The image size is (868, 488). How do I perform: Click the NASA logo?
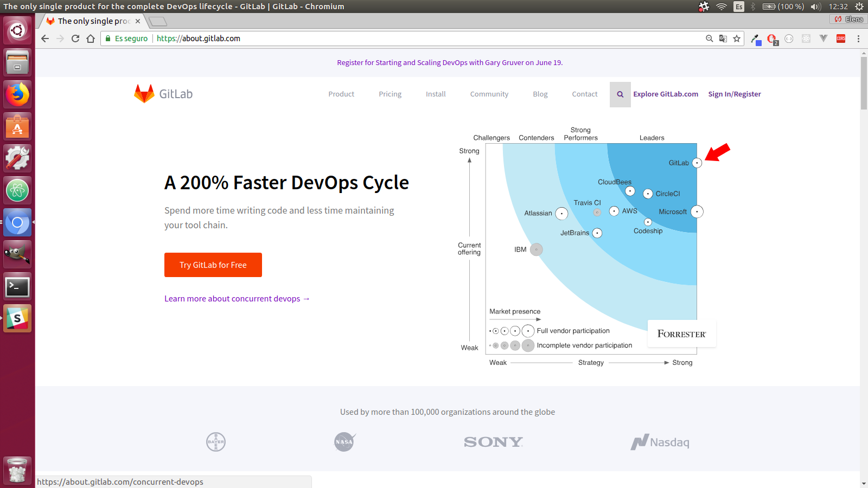[x=344, y=441]
